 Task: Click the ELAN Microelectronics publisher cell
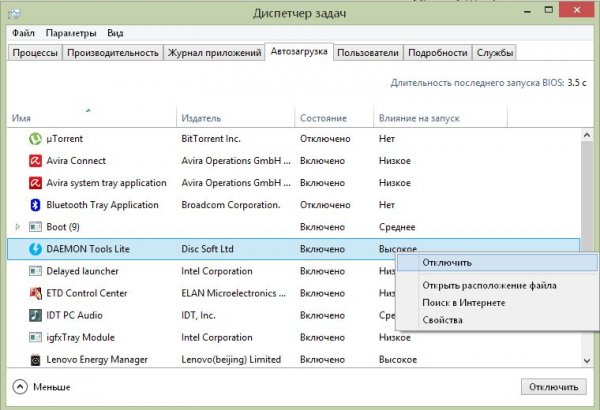(233, 293)
